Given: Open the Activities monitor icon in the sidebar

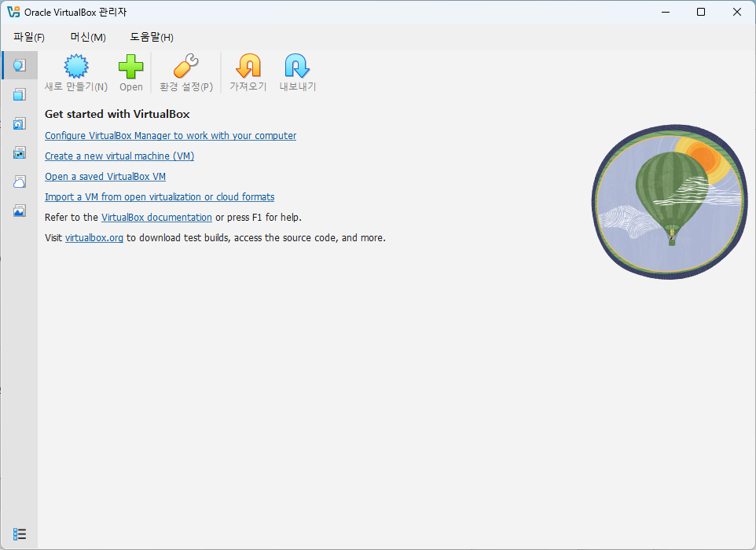Looking at the screenshot, I should click(x=20, y=211).
